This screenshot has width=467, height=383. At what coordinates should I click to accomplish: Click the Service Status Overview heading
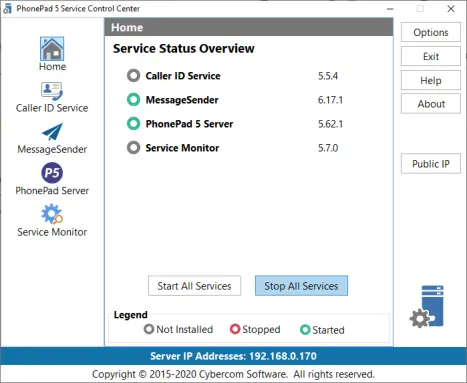click(x=184, y=49)
